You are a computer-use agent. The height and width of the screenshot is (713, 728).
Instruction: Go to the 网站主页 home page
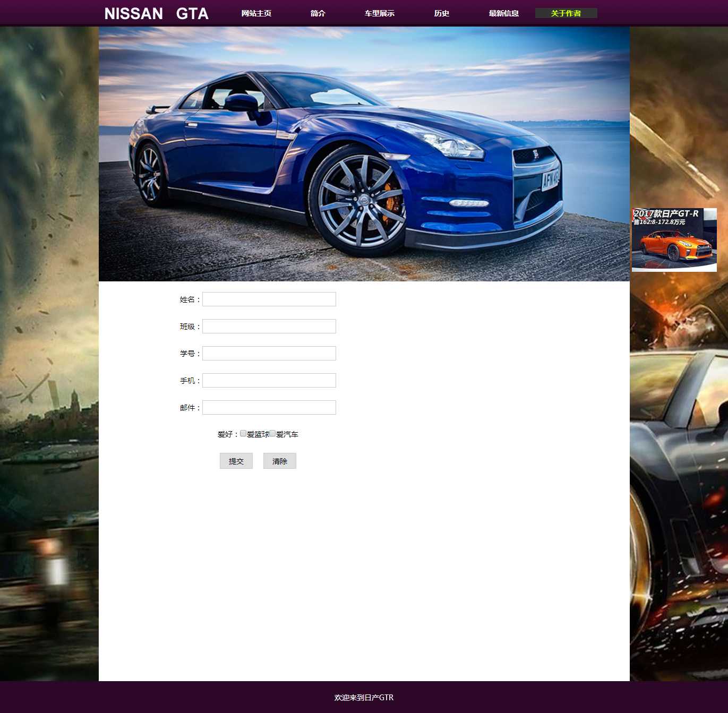point(256,13)
